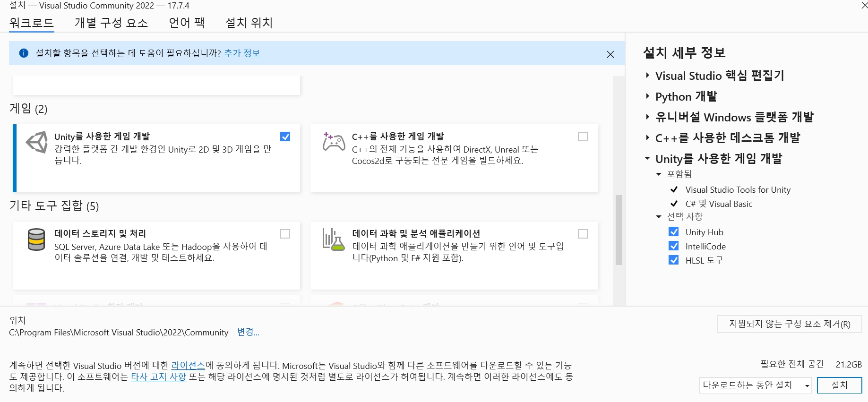
Task: Open the 추가 정보 link
Action: pyautogui.click(x=242, y=53)
